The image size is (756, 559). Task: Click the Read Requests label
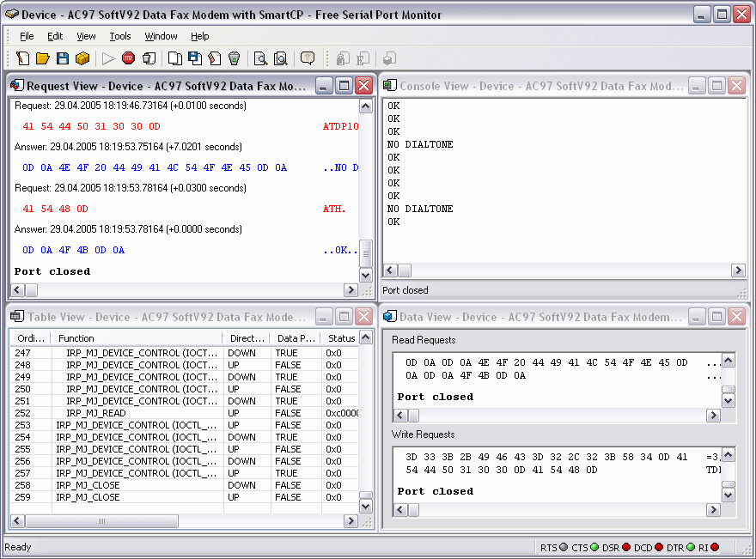424,340
